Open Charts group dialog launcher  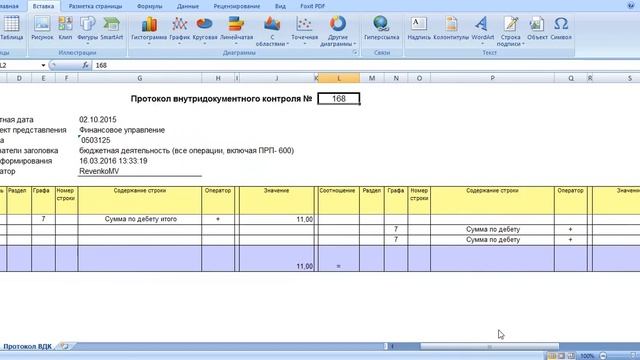pyautogui.click(x=355, y=53)
